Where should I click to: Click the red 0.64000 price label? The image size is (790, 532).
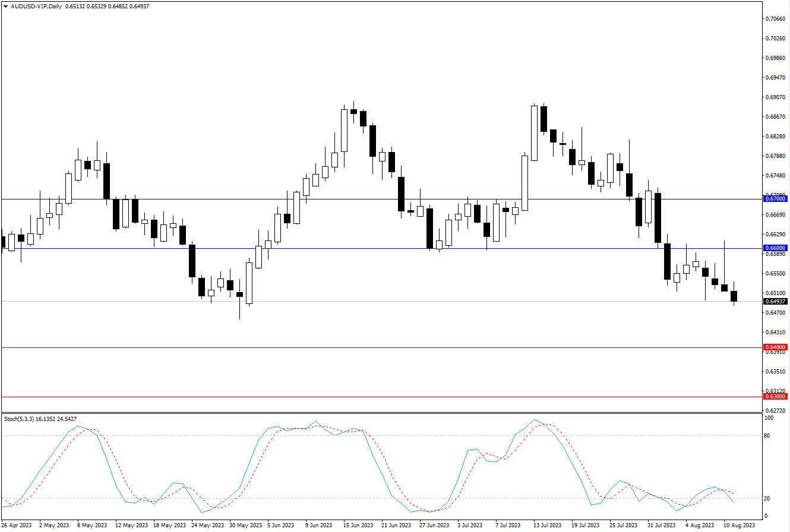[776, 347]
